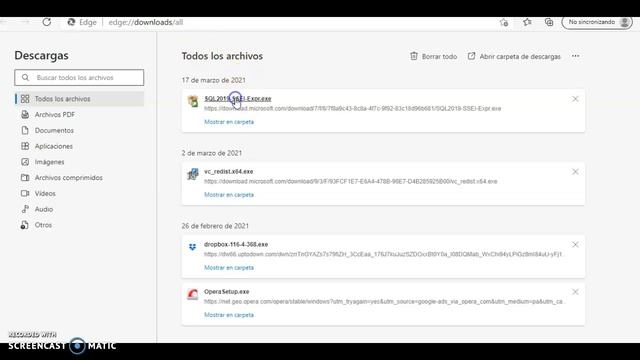Reload the page with the refresh icon
This screenshot has width=640, height=360.
[x=47, y=22]
